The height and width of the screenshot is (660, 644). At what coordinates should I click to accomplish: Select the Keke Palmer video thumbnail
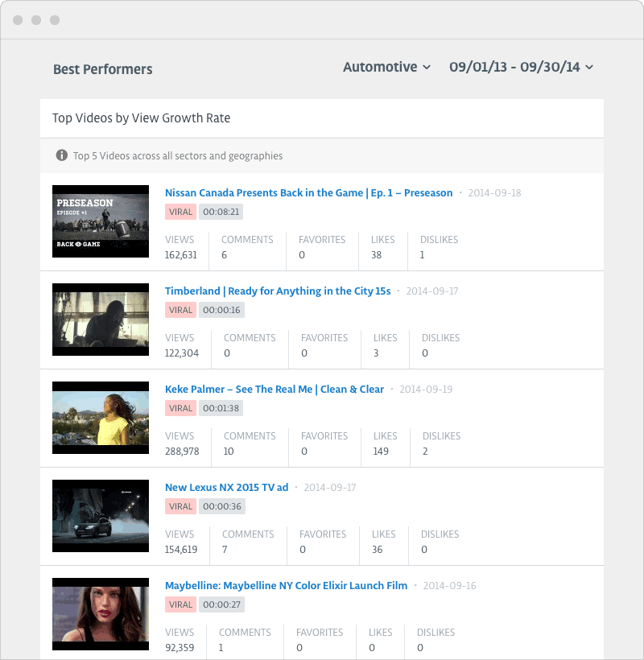[x=101, y=418]
